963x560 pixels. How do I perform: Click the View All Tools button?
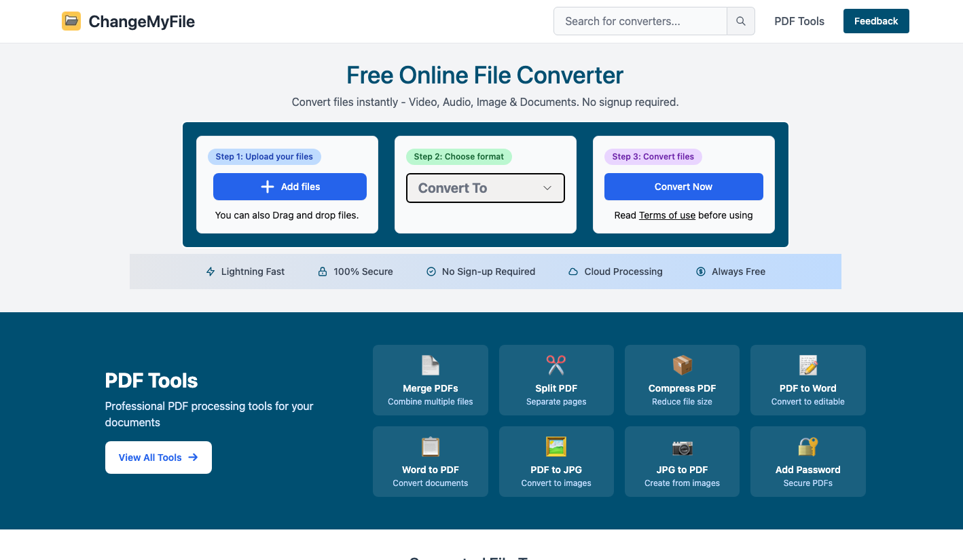[x=158, y=457]
